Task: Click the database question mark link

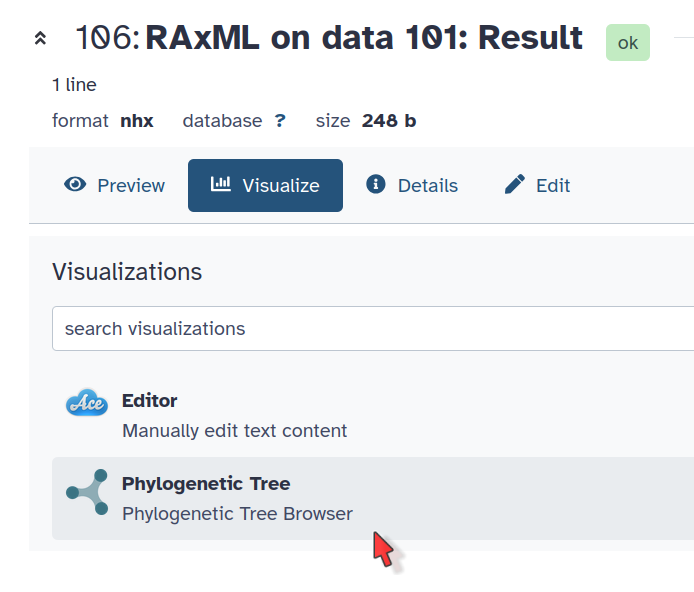Action: (280, 121)
